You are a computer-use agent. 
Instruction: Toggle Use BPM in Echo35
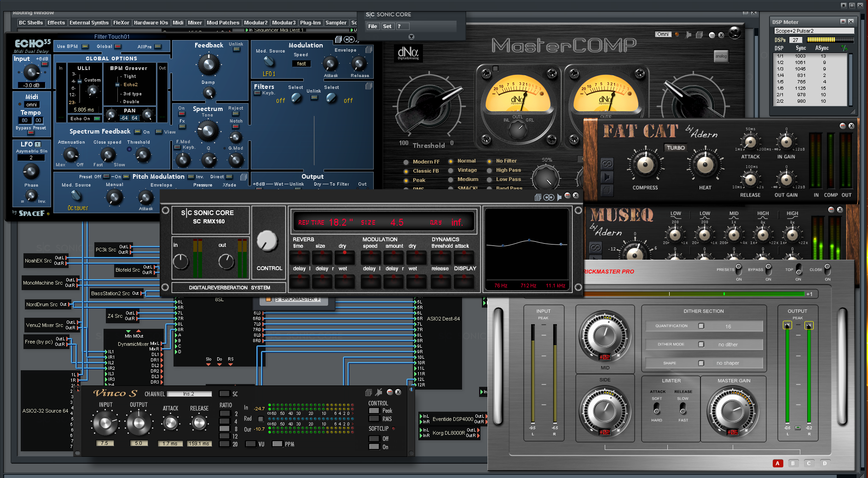click(85, 47)
